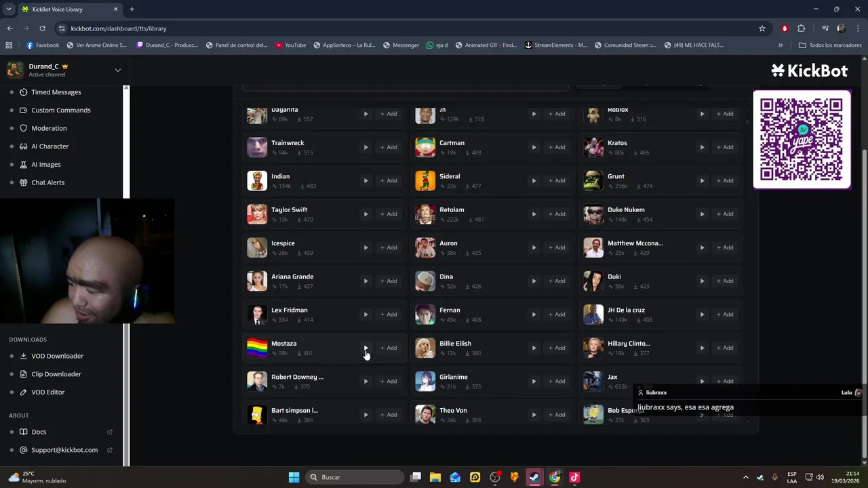868x488 pixels.
Task: Open the Moderation section
Action: [x=49, y=128]
